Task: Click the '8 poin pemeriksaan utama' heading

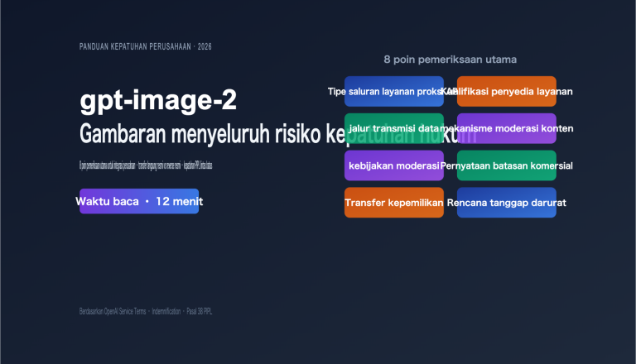Action: pos(450,60)
